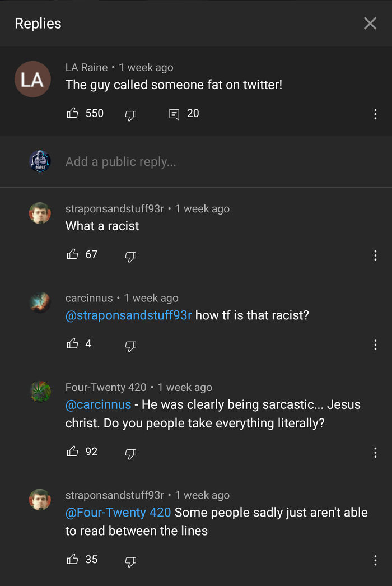Open LA Raine's profile avatar
This screenshot has width=392, height=586.
point(32,80)
